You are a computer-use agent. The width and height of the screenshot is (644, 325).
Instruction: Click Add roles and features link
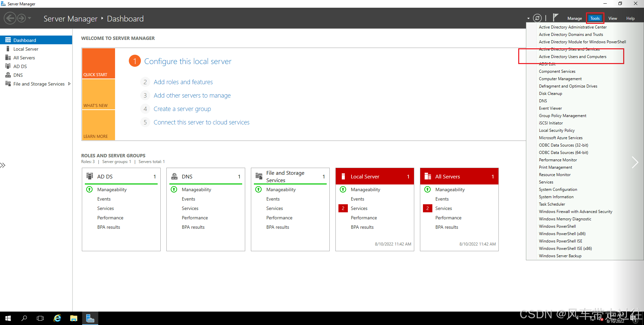[183, 82]
